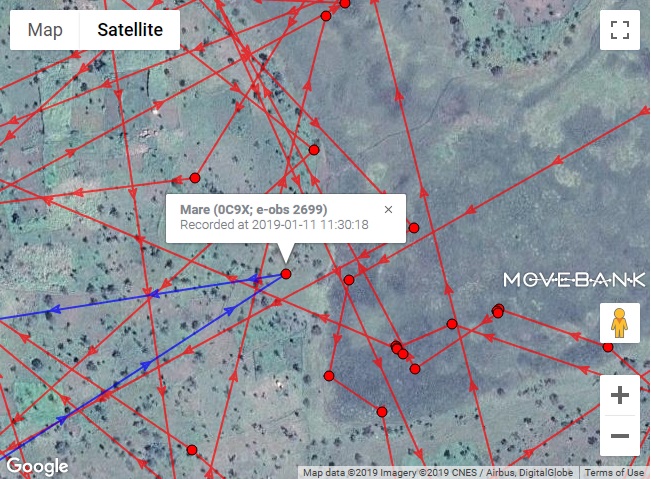
Task: Click the Recorded at 2019-01-11 timestamp text
Action: (x=274, y=225)
